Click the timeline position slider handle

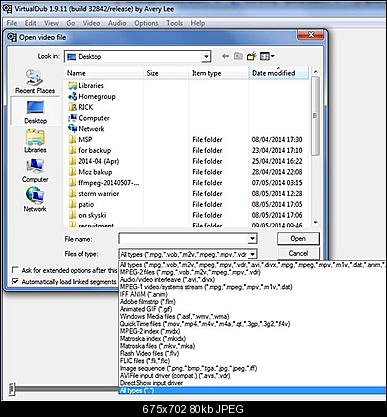point(12,389)
